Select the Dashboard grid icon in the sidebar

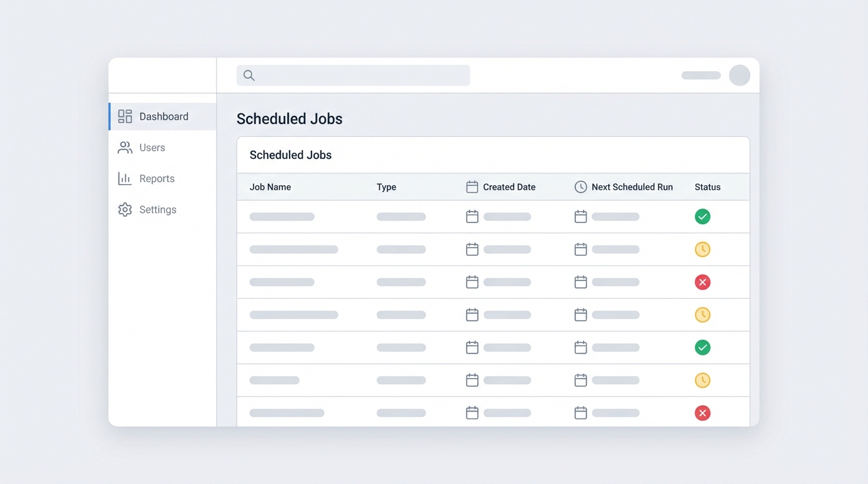point(124,116)
